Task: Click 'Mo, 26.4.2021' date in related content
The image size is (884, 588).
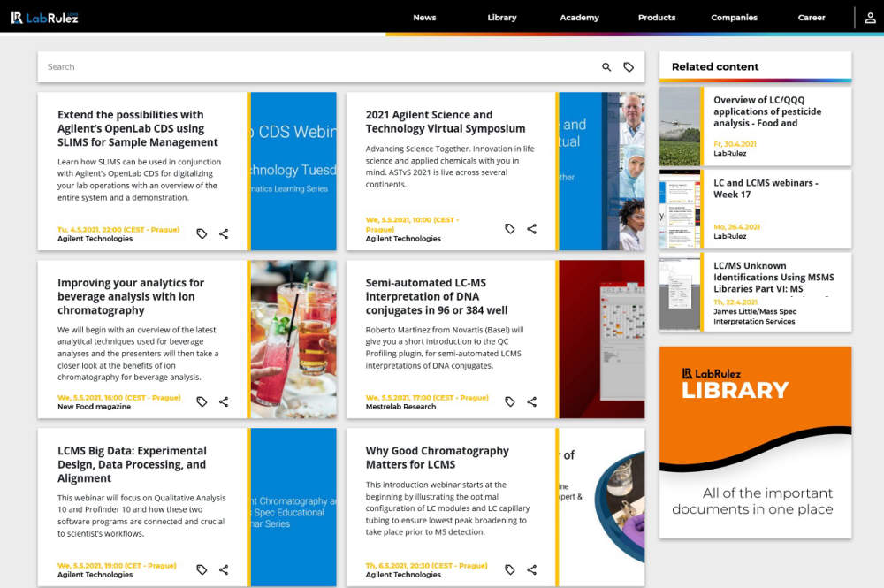Action: pyautogui.click(x=737, y=227)
